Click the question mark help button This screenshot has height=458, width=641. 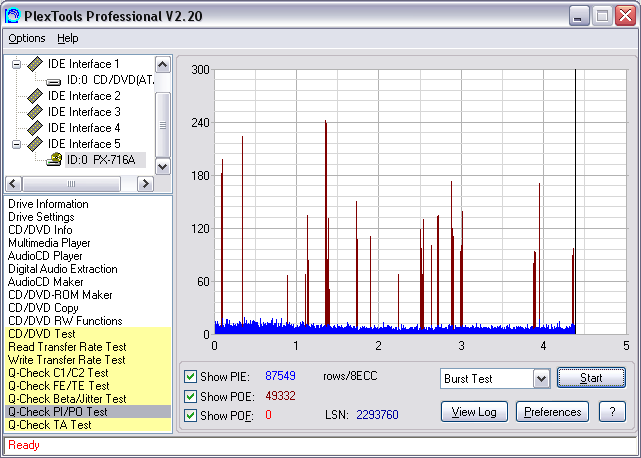(612, 412)
